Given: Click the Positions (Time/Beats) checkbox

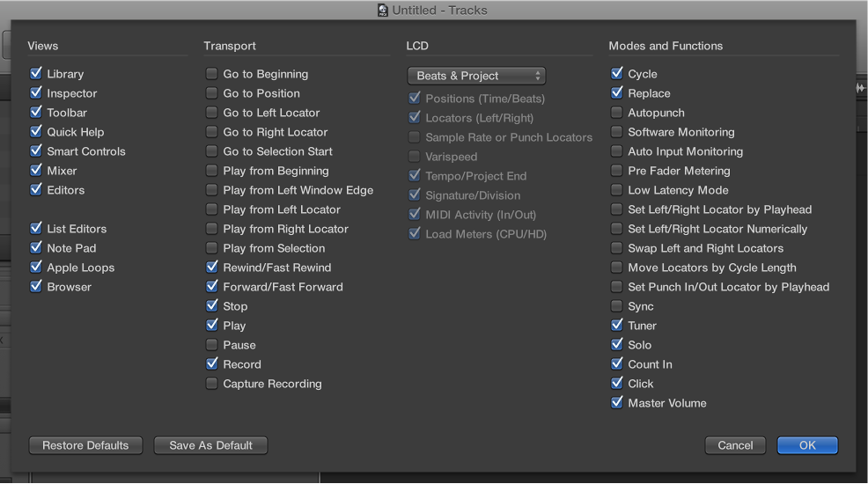Looking at the screenshot, I should click(x=414, y=99).
